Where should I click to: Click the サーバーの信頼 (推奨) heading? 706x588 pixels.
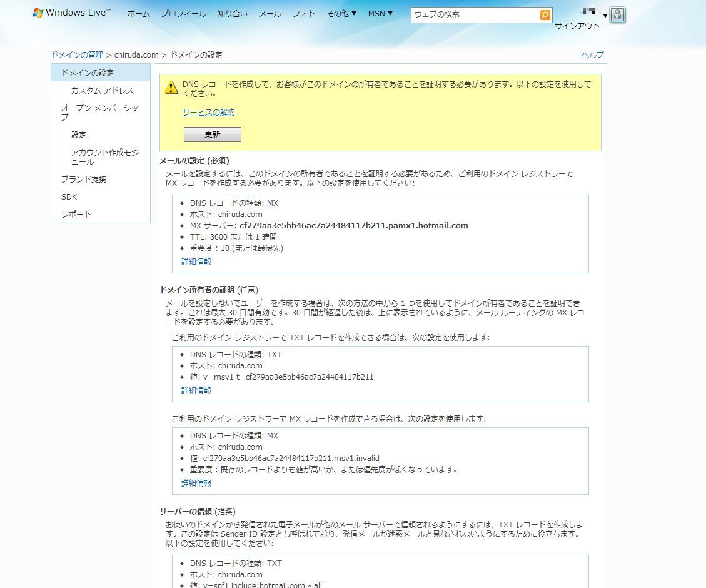(198, 512)
